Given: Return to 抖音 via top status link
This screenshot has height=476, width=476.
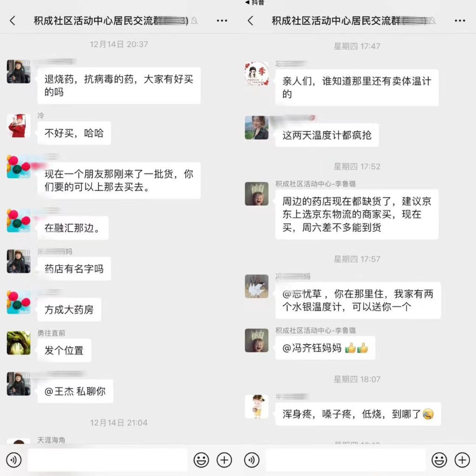Looking at the screenshot, I should click(x=254, y=2).
